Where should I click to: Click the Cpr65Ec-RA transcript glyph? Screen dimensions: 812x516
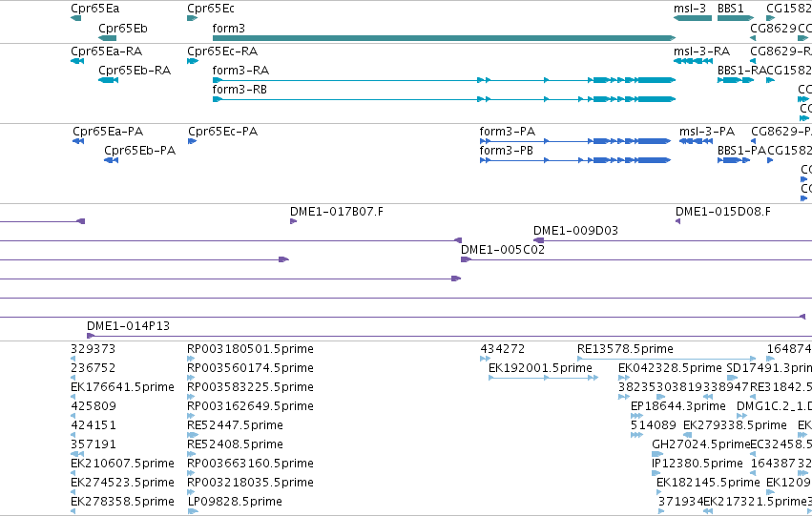click(x=193, y=61)
